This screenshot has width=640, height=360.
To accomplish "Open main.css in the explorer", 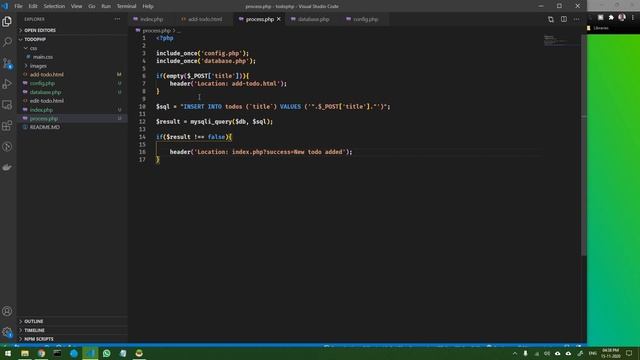I will [42, 57].
